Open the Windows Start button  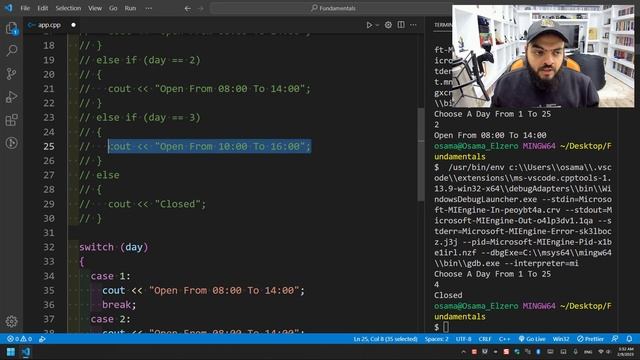[x=11, y=352]
